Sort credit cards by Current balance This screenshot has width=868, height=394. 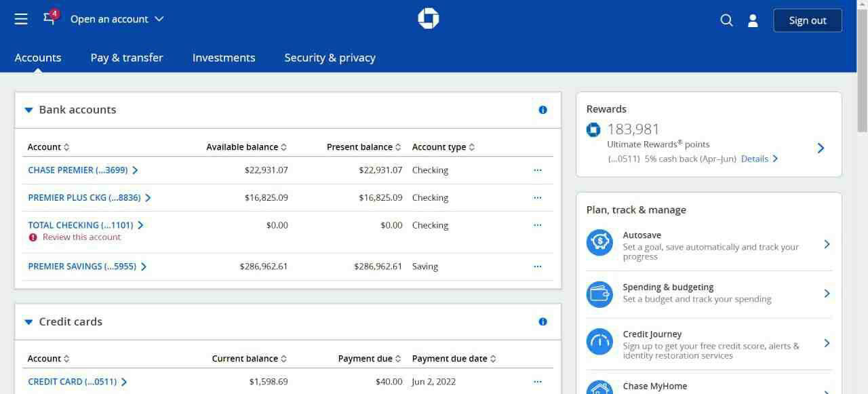coord(250,359)
